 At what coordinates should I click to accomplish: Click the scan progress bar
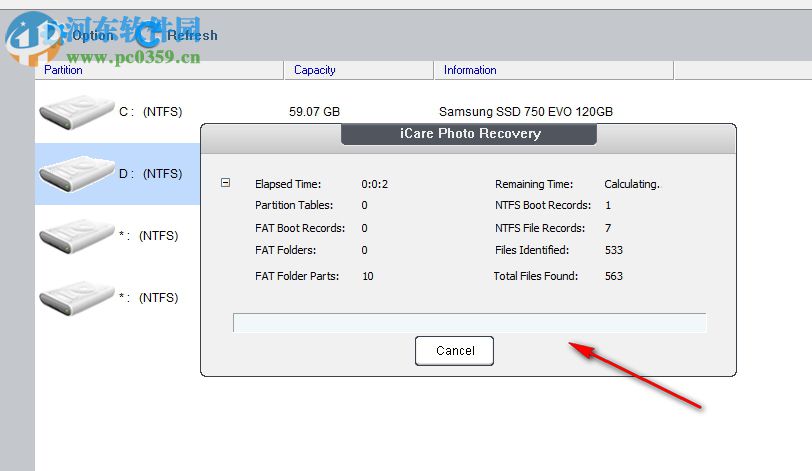click(x=469, y=322)
